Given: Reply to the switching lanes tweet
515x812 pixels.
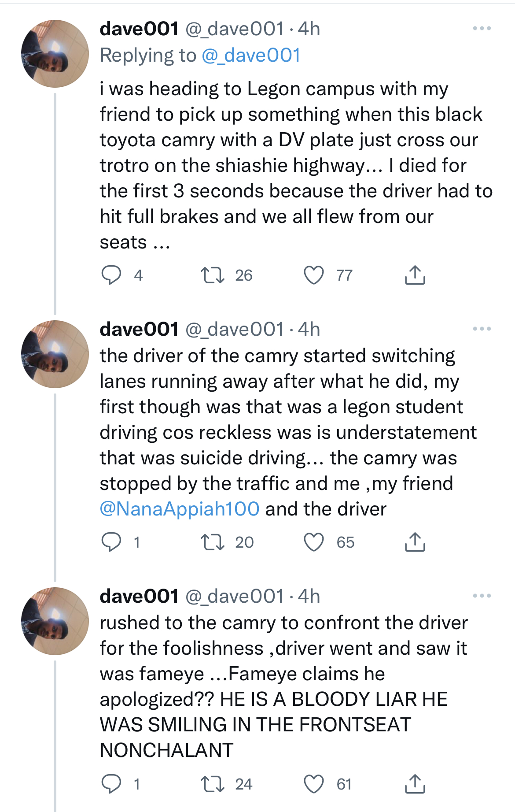Looking at the screenshot, I should pyautogui.click(x=111, y=542).
